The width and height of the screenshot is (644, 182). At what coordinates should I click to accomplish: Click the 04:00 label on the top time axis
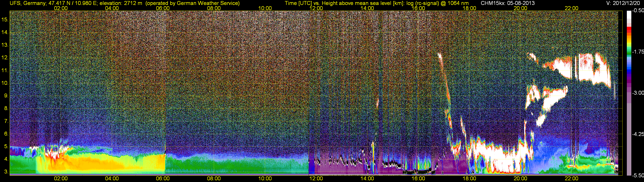coord(112,8)
